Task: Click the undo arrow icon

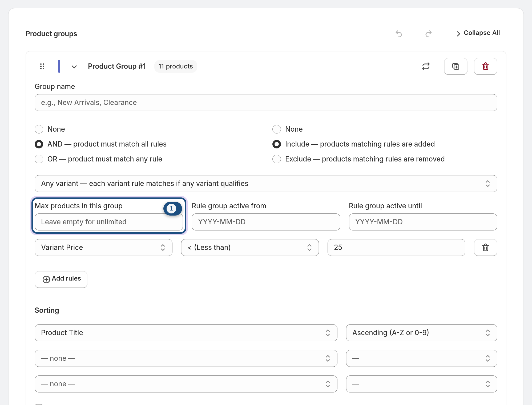Action: [399, 34]
